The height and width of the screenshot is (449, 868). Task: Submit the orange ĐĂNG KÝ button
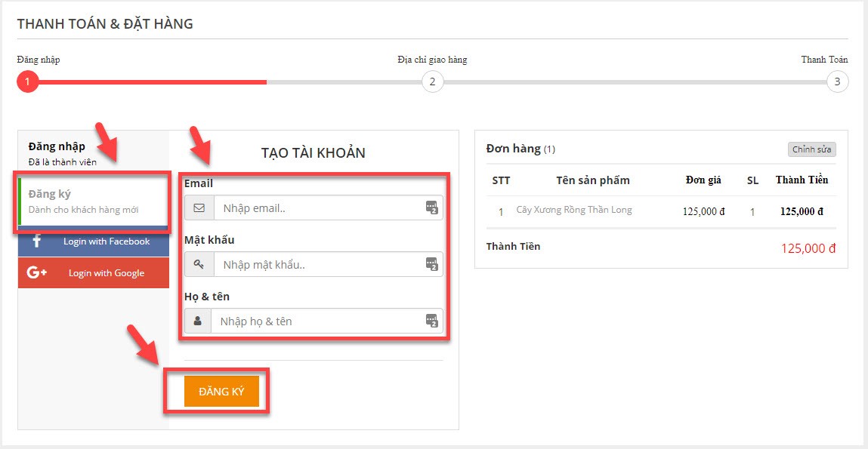coord(221,392)
